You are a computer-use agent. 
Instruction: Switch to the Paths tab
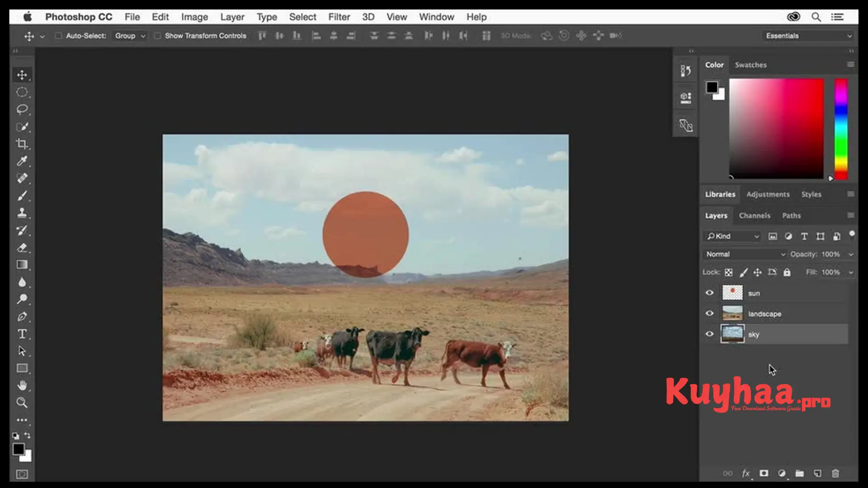792,216
